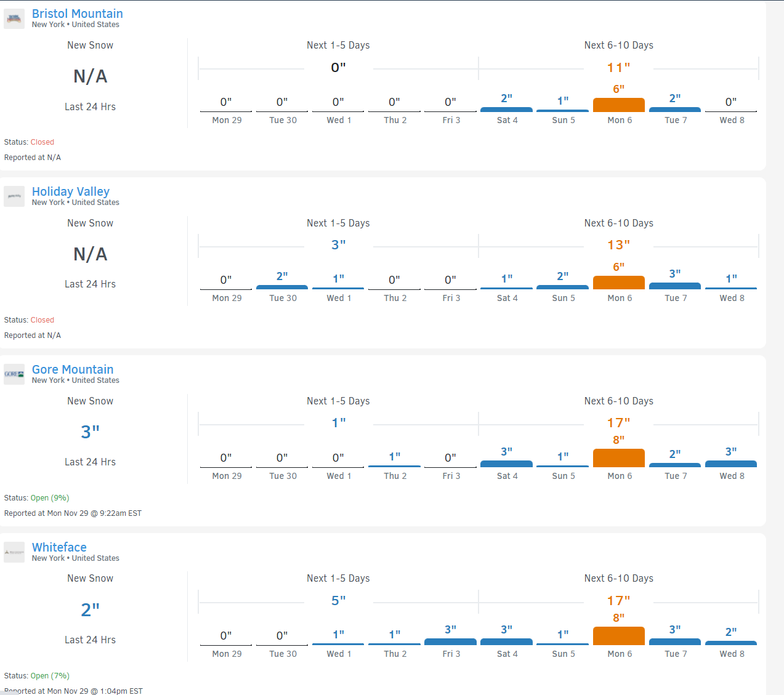Click Gore Mountain's Sat 4 snowfall bar
This screenshot has width=784, height=695.
pos(506,464)
